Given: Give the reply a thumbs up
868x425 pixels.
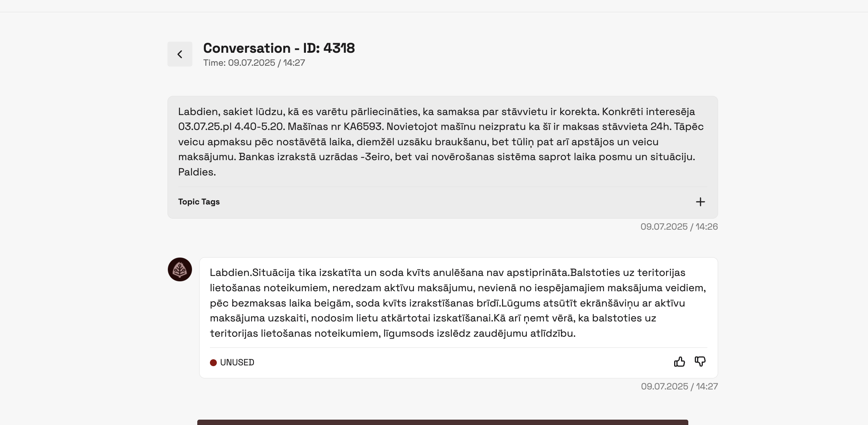Looking at the screenshot, I should coord(679,362).
